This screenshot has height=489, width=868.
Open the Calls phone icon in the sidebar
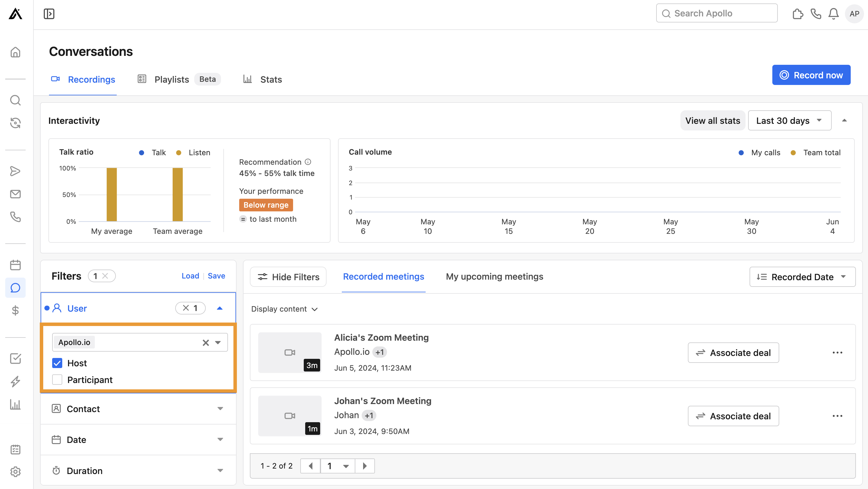(16, 217)
